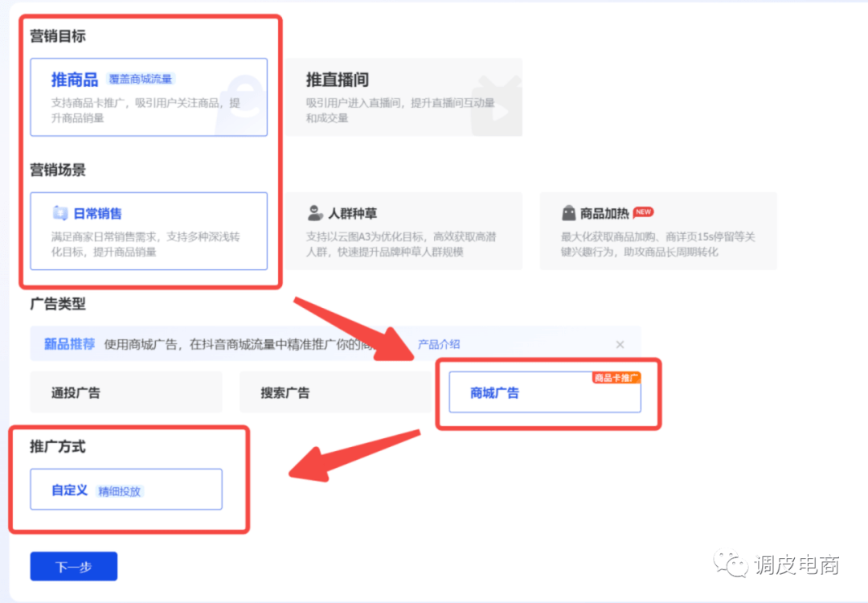Click the orange 商品卡推广 badge
The width and height of the screenshot is (868, 603).
coord(616,378)
